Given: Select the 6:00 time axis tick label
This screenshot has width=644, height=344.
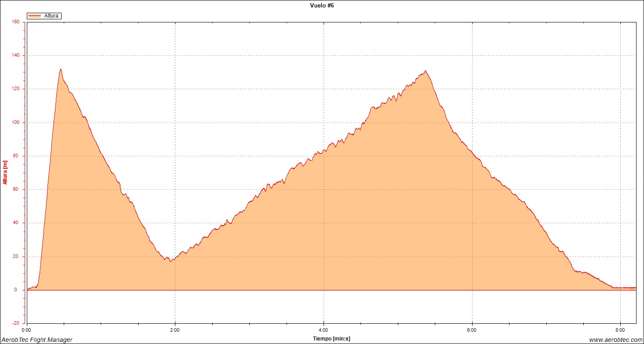Looking at the screenshot, I should tap(472, 329).
